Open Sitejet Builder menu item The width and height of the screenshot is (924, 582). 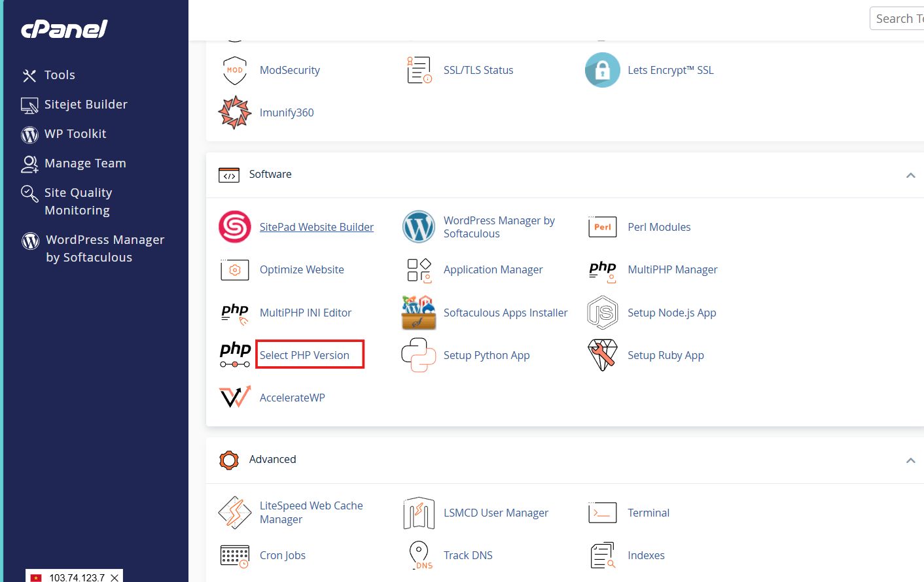coord(86,105)
